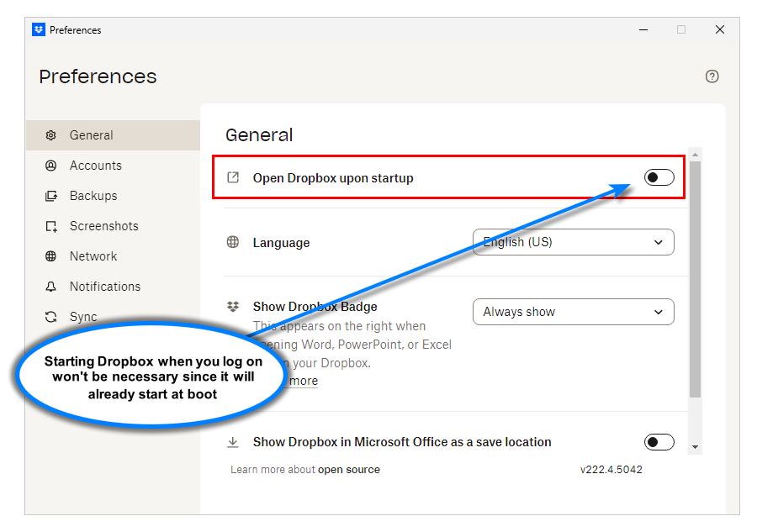Screen dimensions: 757x532
Task: Click the help question mark icon
Action: (x=712, y=76)
